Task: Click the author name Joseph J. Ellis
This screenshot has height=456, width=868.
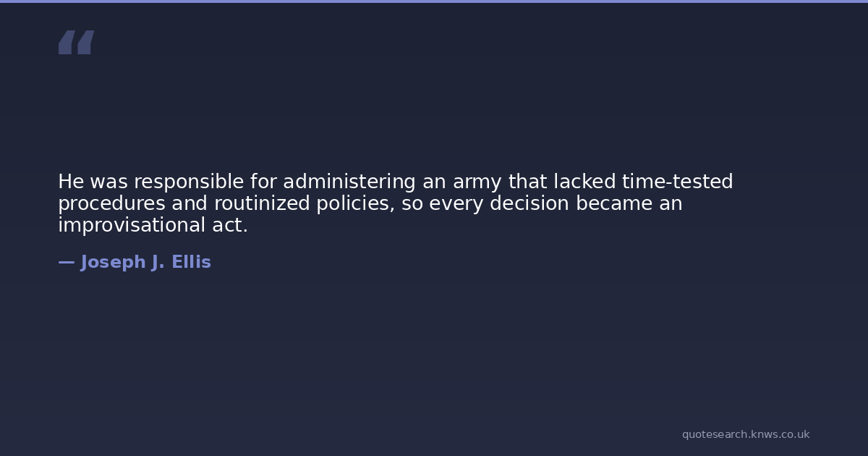Action: point(145,263)
